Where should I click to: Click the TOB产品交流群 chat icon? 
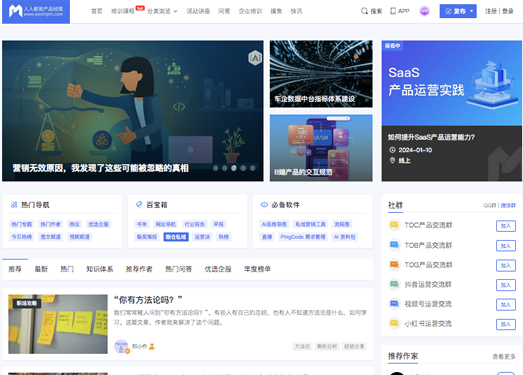(x=394, y=245)
